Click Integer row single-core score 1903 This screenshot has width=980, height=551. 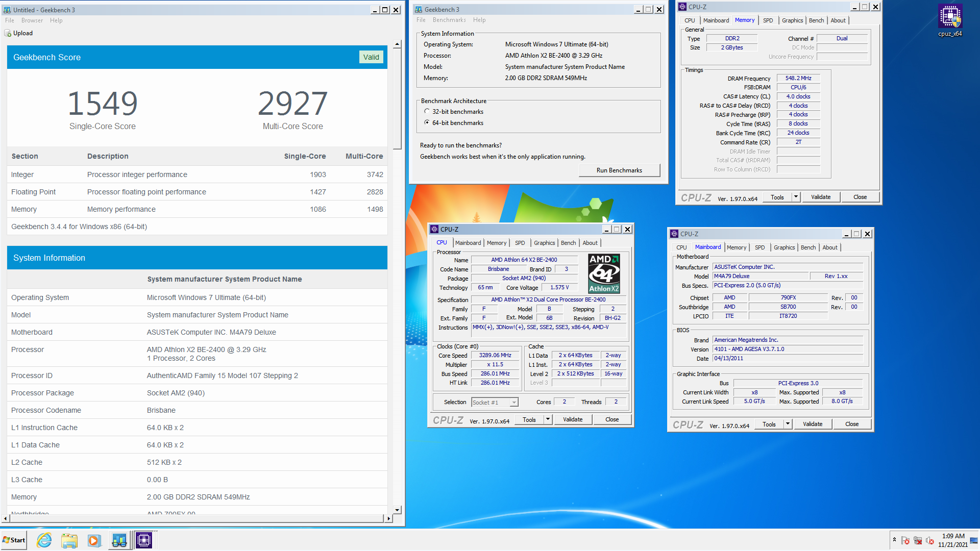317,174
